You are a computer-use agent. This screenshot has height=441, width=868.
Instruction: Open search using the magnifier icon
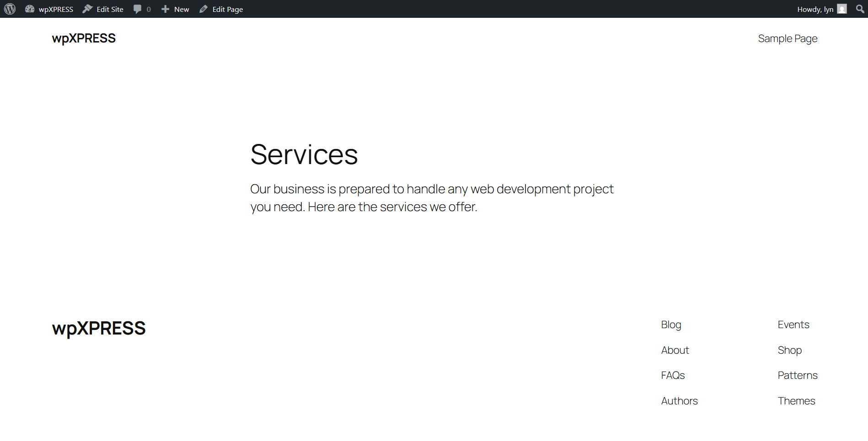point(860,9)
